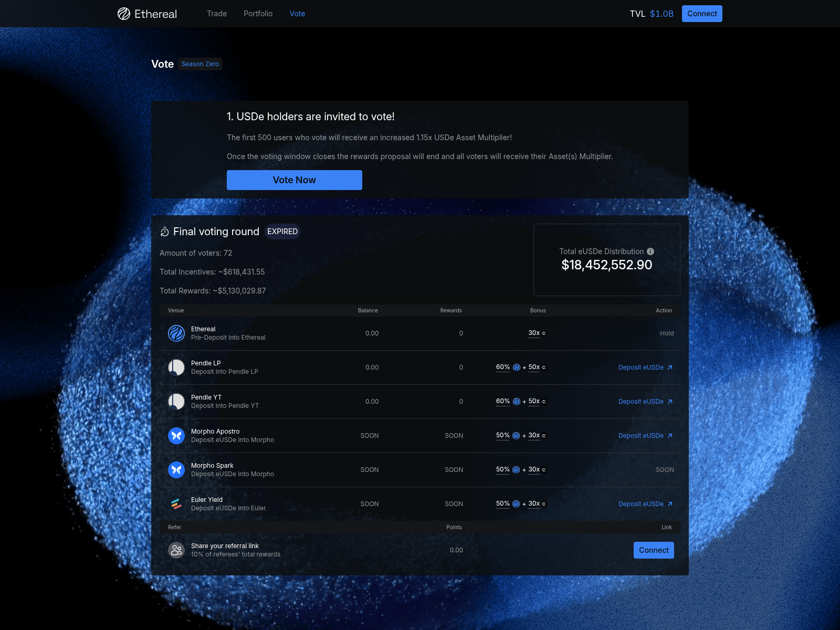Viewport: 840px width, 630px height.
Task: Open the Trade page
Action: 217,14
